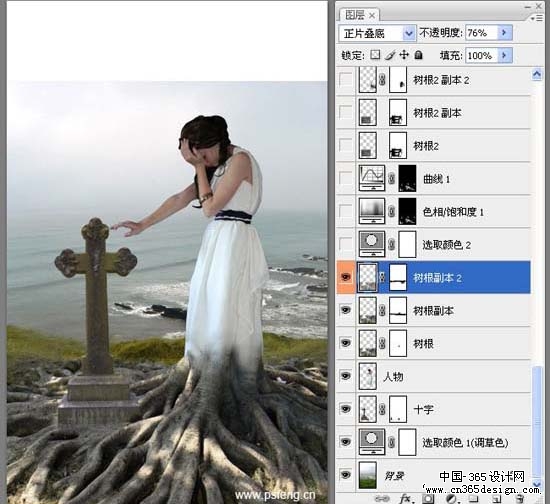
Task: Select the 背景 layer thumbnail
Action: [368, 475]
